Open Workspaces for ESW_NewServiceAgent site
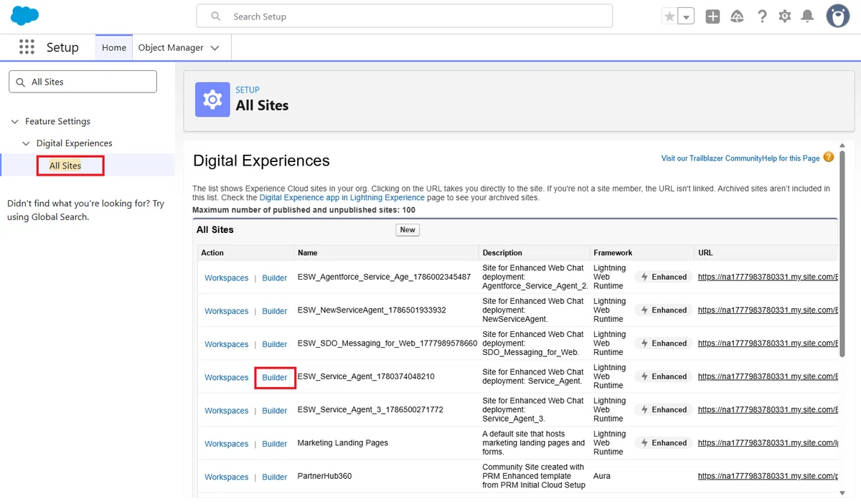 click(226, 311)
